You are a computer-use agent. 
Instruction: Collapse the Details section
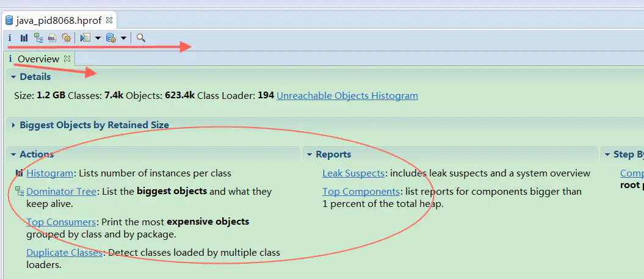[x=13, y=77]
